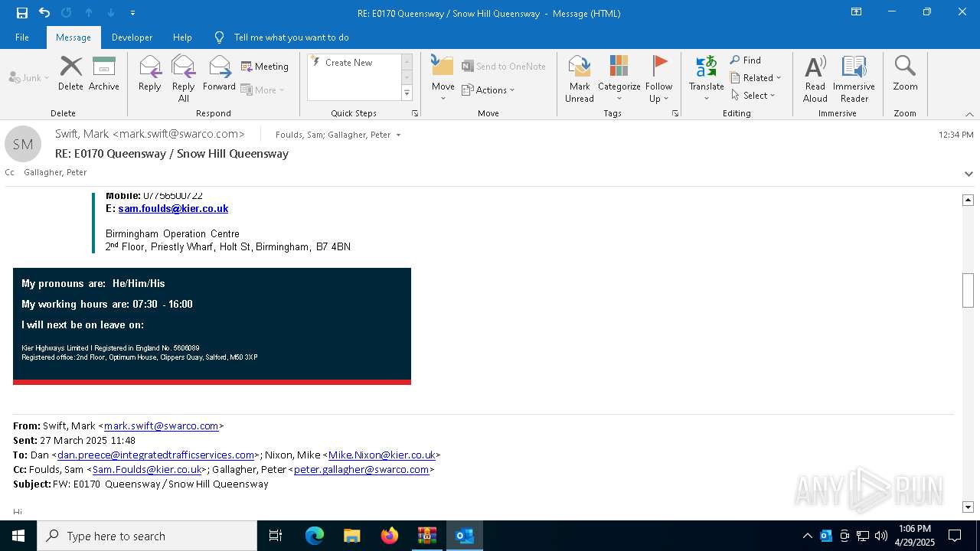Archive this message
This screenshot has height=551, width=980.
point(103,74)
